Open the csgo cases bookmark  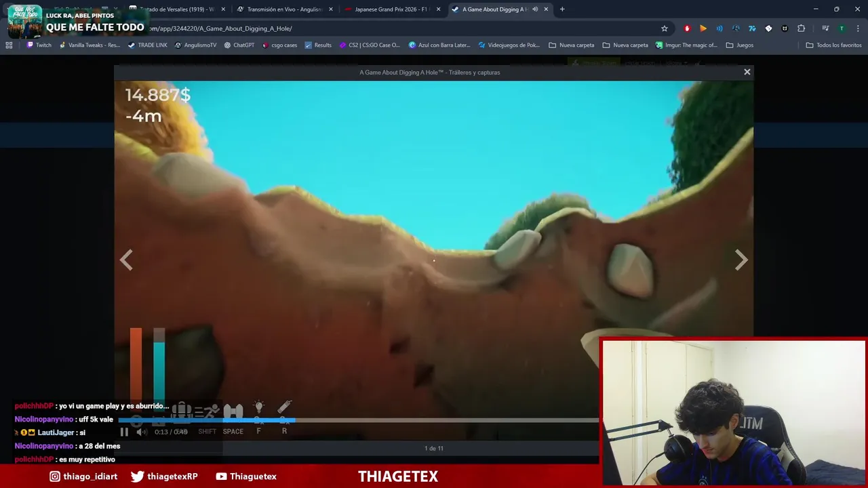[x=279, y=45]
